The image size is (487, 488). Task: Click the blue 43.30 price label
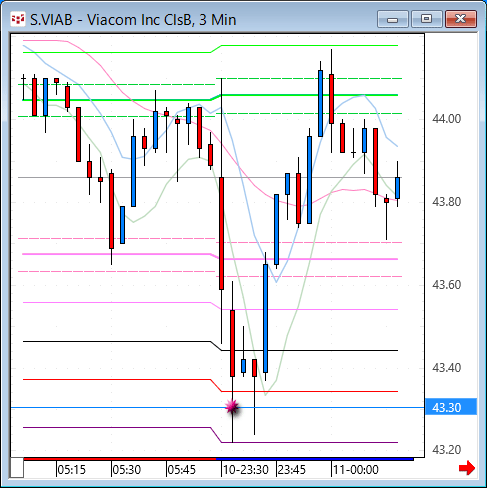click(451, 407)
